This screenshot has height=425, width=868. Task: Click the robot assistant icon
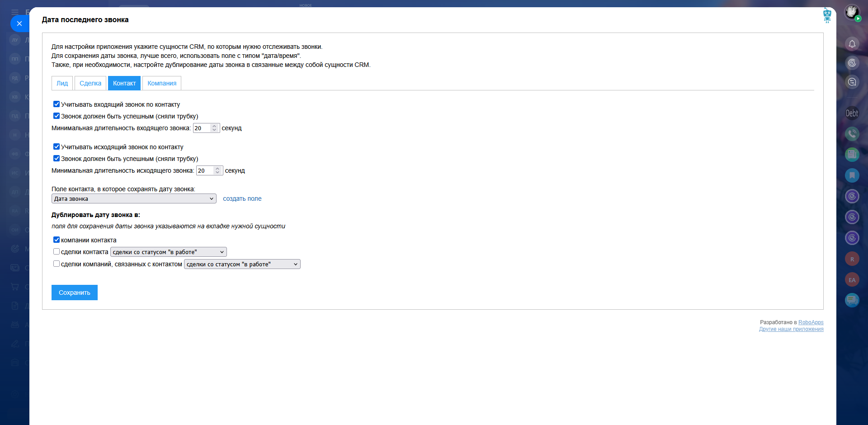click(827, 15)
